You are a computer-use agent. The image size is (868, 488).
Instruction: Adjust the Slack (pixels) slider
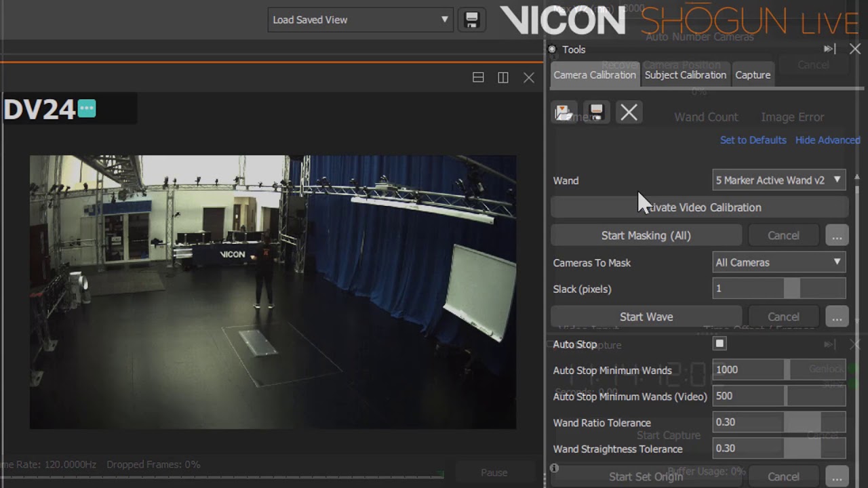(x=779, y=289)
